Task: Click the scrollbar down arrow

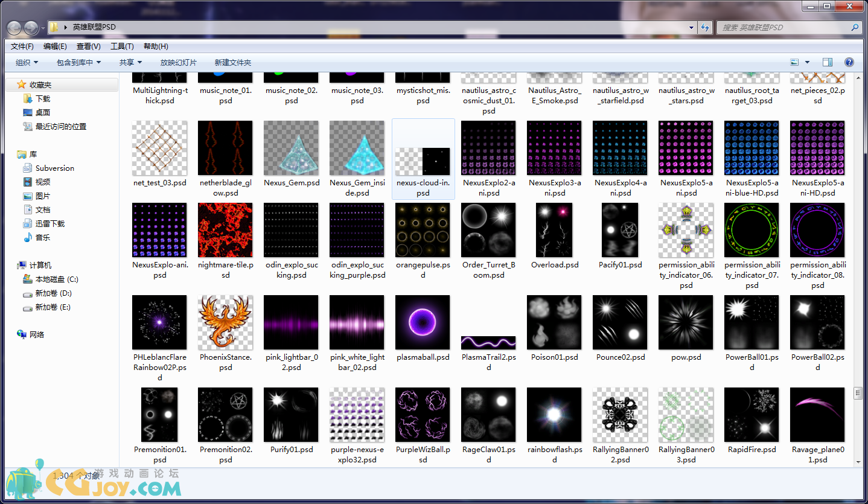Action: (858, 462)
